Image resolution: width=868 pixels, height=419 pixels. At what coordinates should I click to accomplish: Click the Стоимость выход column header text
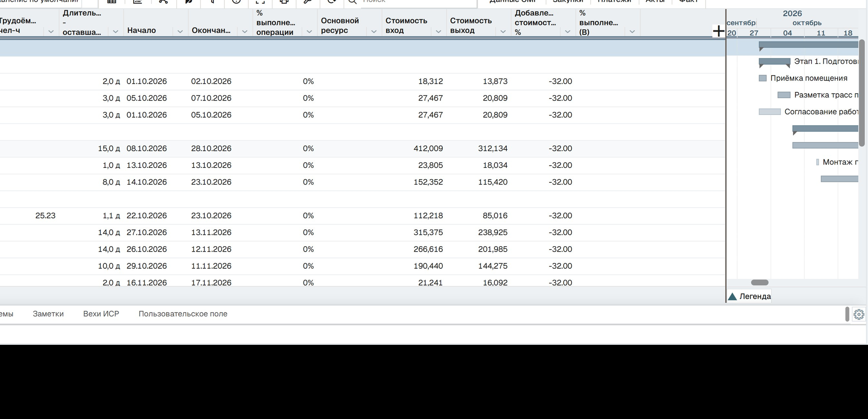click(x=471, y=25)
